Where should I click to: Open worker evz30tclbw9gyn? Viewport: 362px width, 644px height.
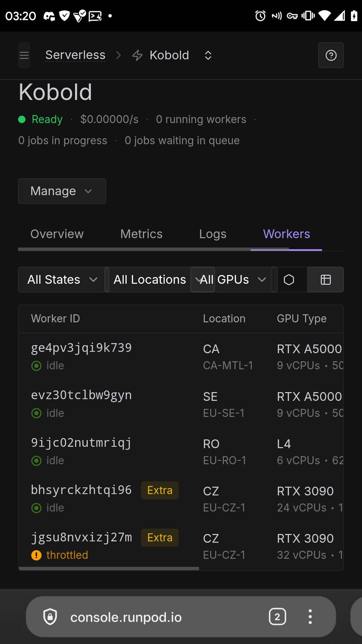(x=81, y=395)
